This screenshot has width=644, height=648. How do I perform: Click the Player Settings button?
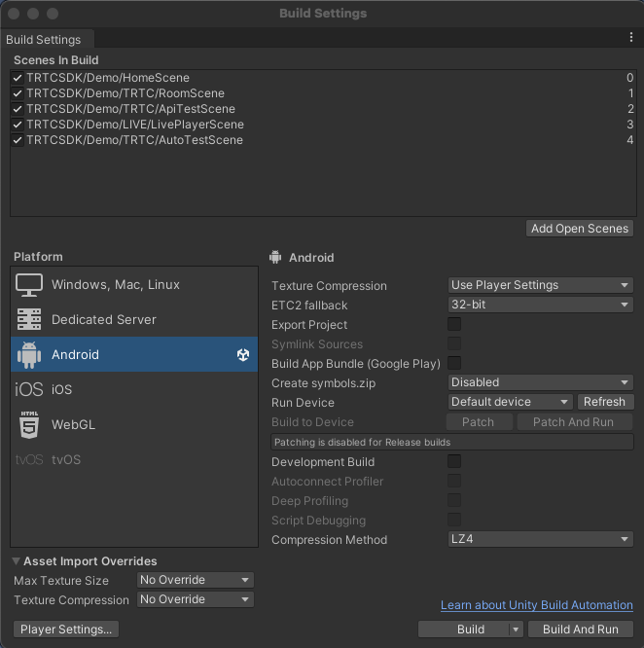(66, 630)
